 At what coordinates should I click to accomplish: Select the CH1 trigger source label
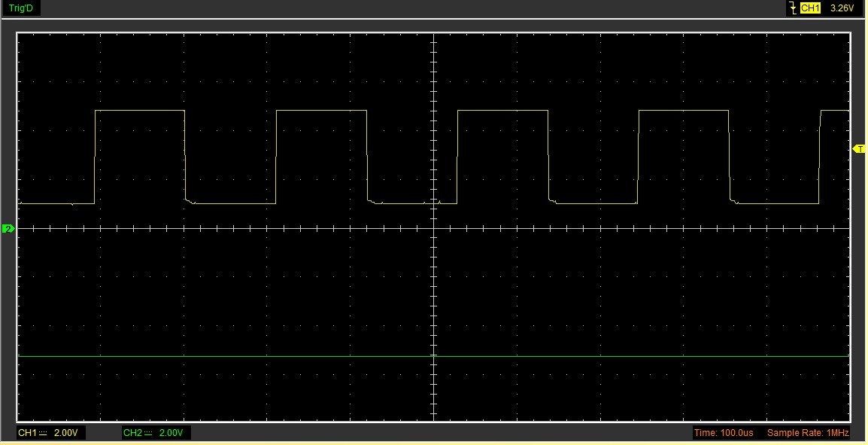click(x=810, y=8)
